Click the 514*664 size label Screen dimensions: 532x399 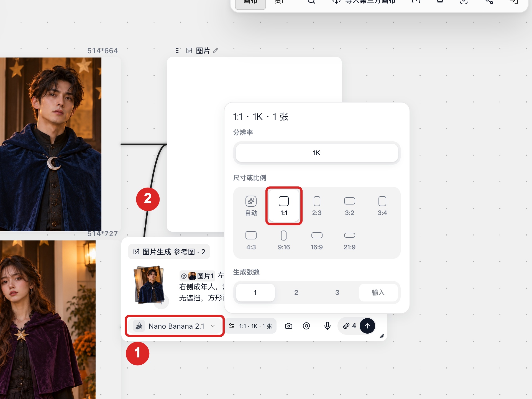pos(103,51)
